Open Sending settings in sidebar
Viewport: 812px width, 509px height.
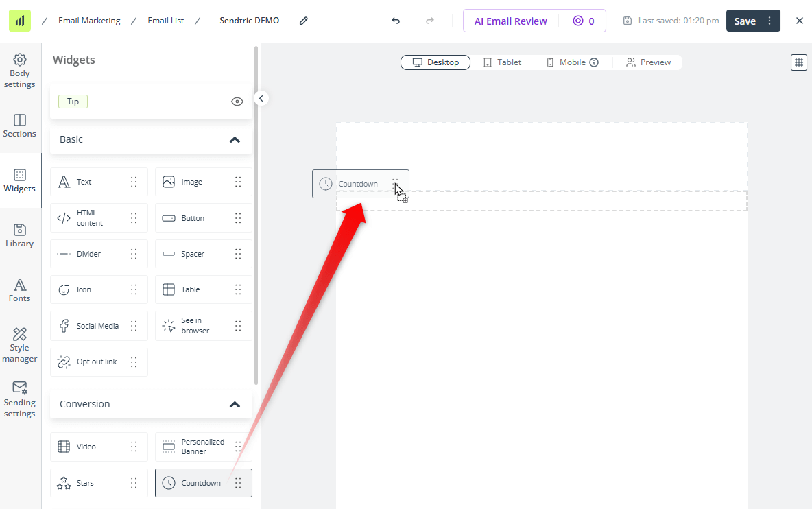coord(20,399)
